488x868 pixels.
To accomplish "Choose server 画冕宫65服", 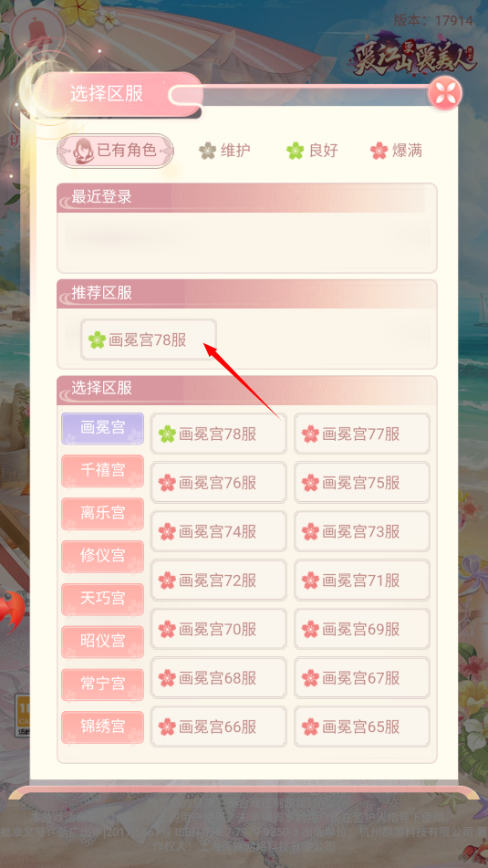I will click(362, 727).
